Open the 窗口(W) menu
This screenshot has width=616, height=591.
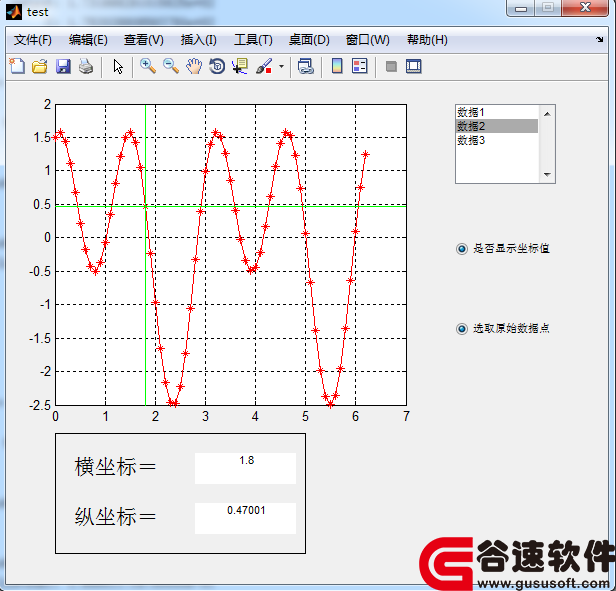[x=367, y=40]
